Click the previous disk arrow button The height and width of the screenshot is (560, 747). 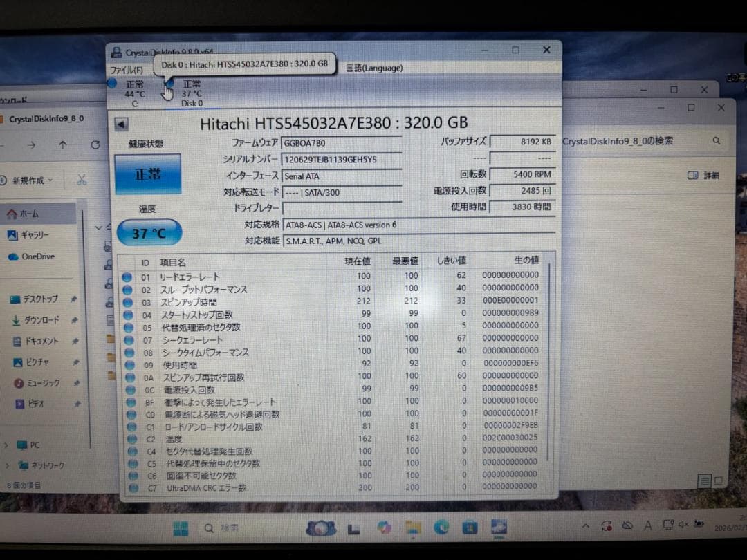pyautogui.click(x=121, y=124)
